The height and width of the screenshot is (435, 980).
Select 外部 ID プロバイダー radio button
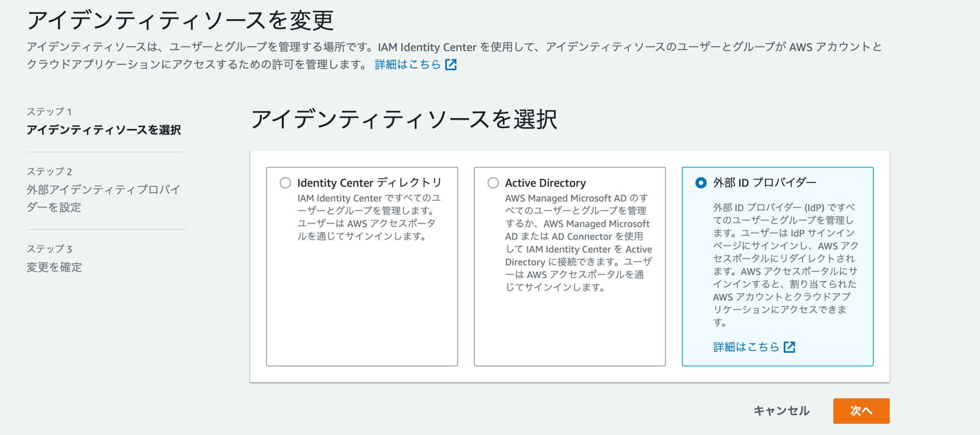[701, 183]
